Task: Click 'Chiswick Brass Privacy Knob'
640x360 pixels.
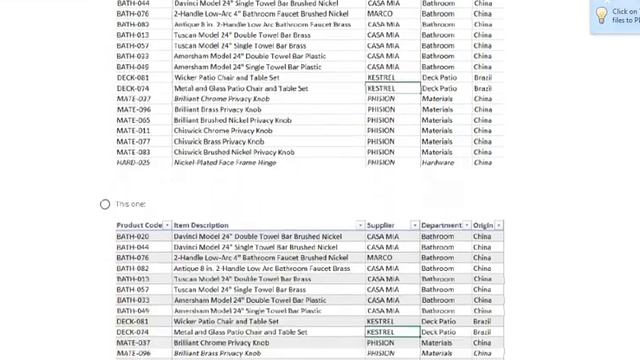Action: click(x=219, y=141)
